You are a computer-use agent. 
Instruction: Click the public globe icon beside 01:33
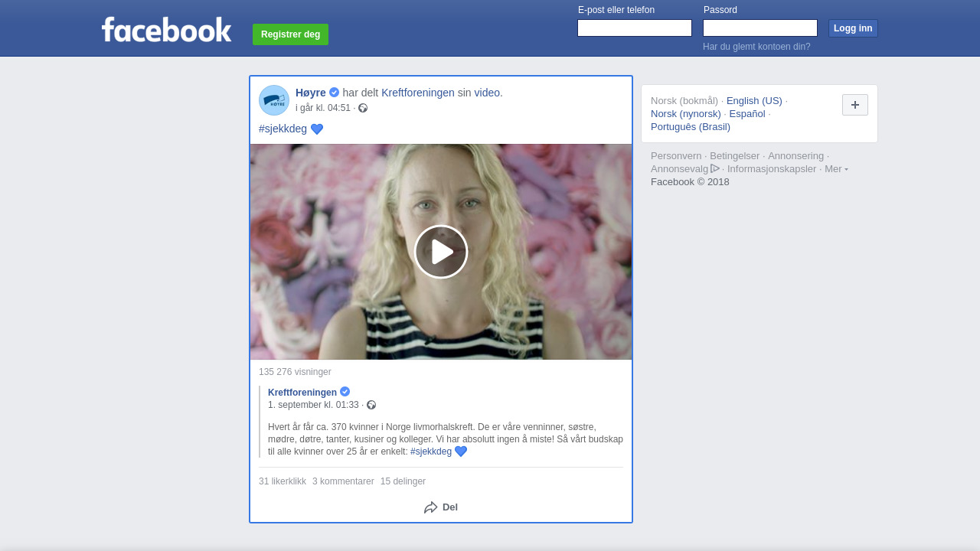(371, 405)
